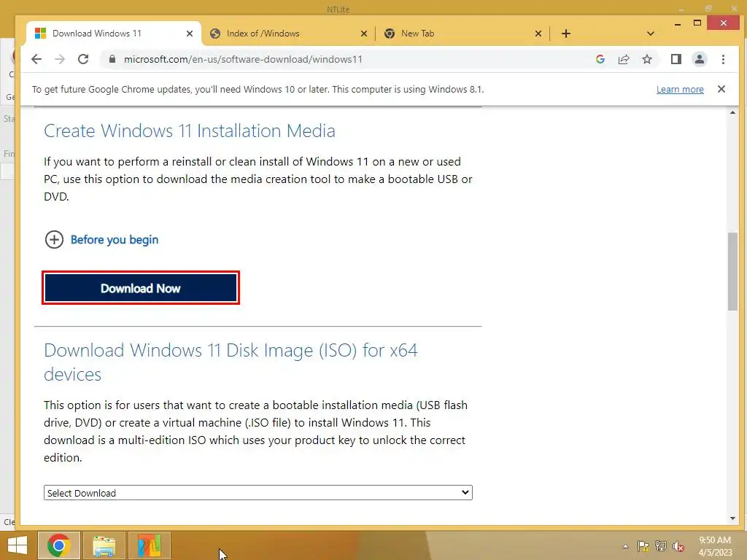This screenshot has height=560, width=747.
Task: Minimize the Chrome window
Action: [678, 23]
